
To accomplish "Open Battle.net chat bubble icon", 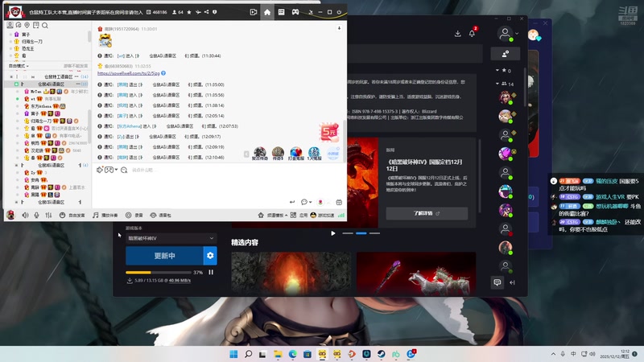I will click(x=497, y=282).
